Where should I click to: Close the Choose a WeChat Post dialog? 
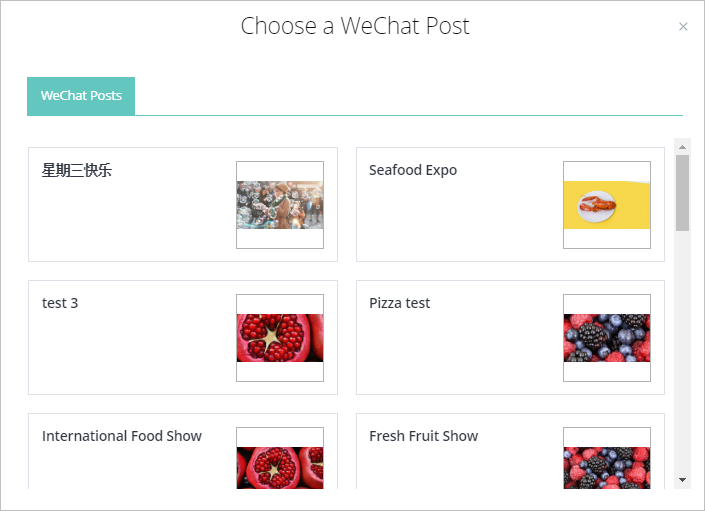[683, 27]
